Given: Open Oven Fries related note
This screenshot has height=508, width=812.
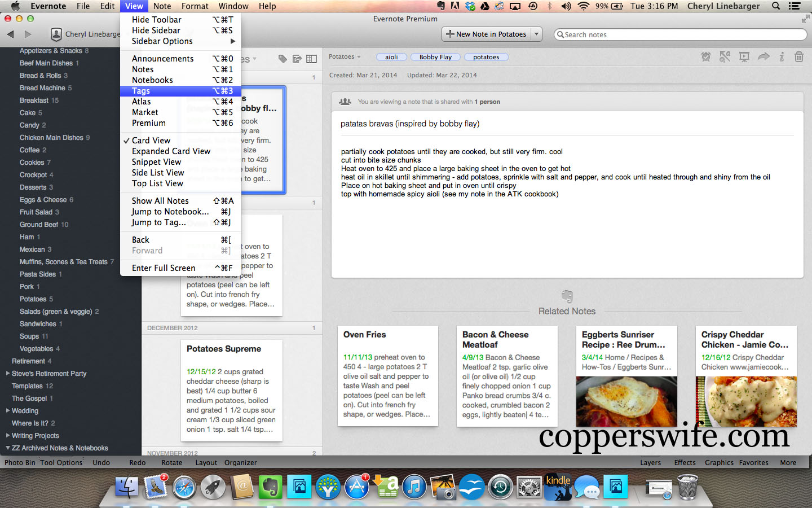Looking at the screenshot, I should pos(388,376).
